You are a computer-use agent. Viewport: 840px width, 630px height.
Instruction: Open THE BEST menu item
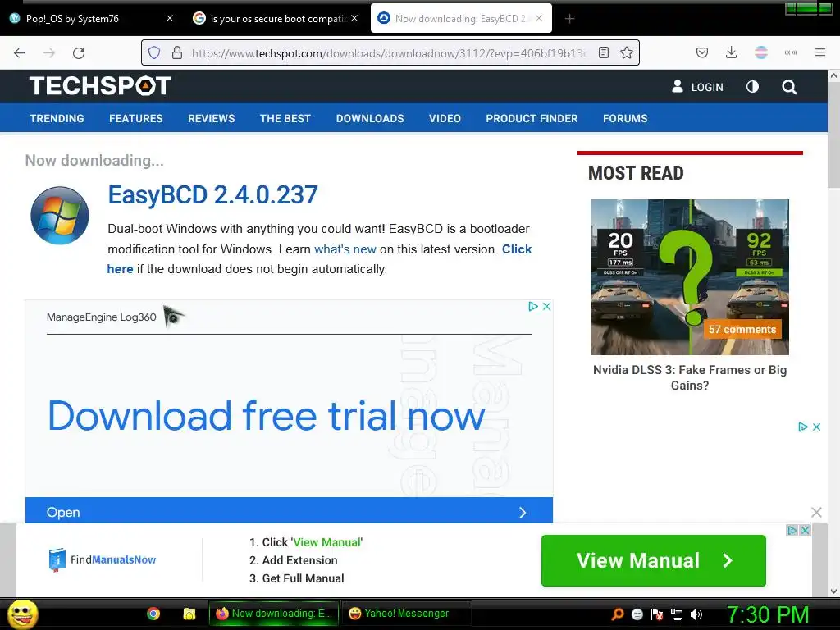click(x=285, y=118)
